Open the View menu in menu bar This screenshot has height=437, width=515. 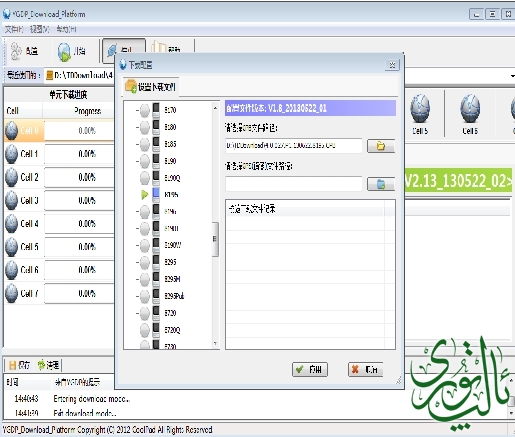point(39,29)
